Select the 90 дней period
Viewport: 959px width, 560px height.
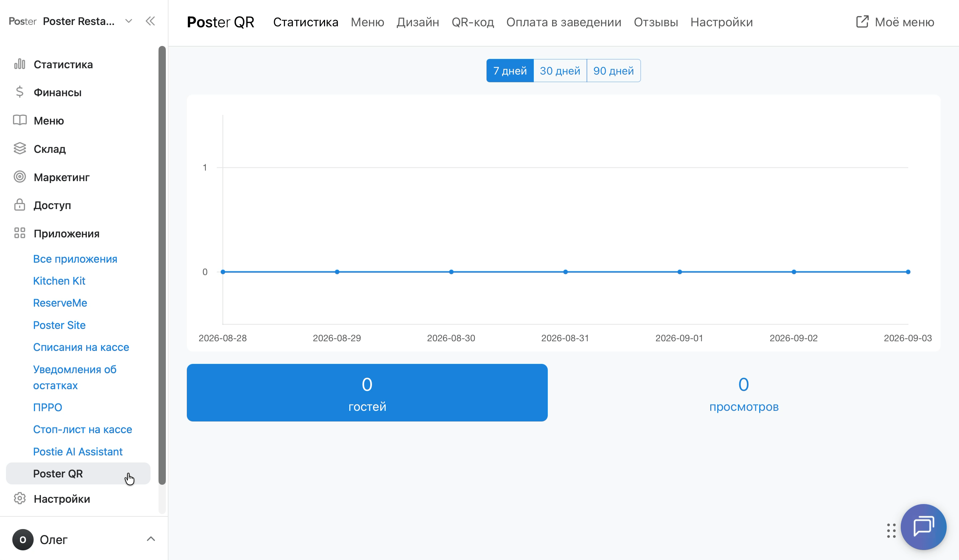613,71
